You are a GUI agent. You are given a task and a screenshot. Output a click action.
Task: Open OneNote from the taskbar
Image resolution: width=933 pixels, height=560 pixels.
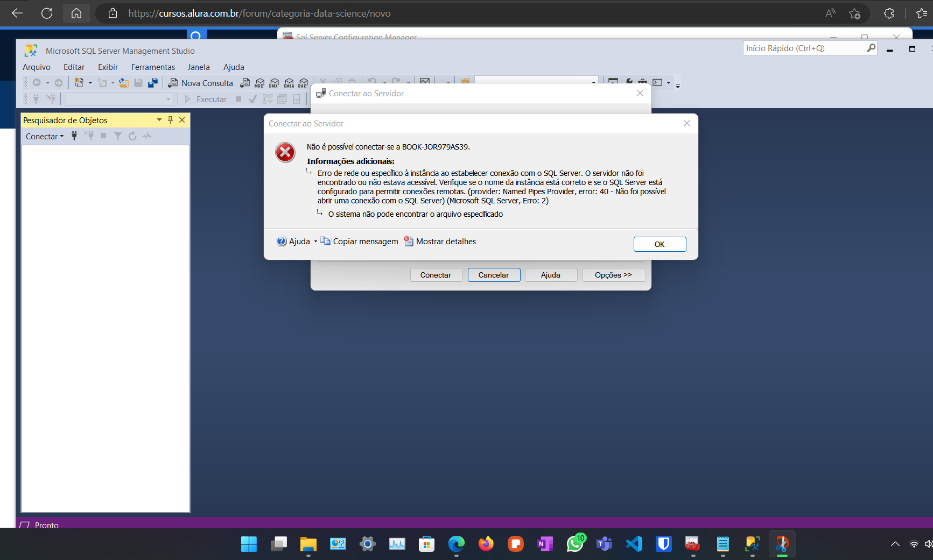[x=545, y=544]
